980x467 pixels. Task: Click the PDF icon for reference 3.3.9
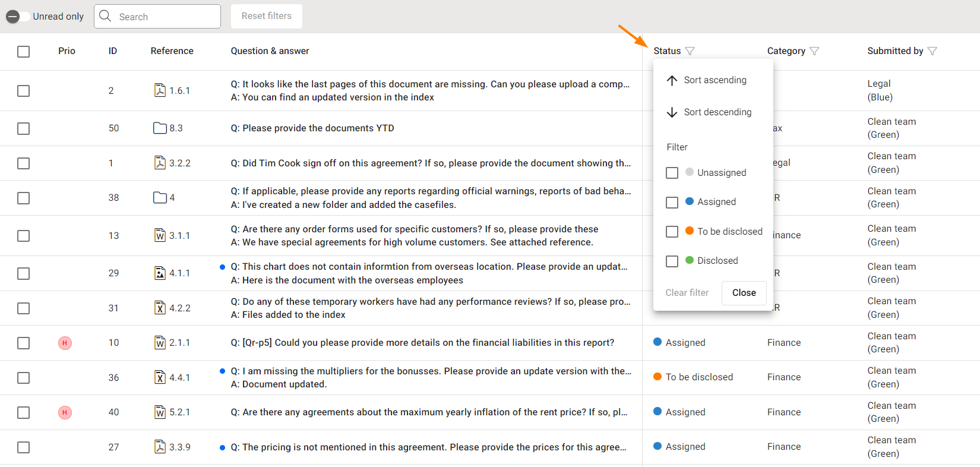(x=160, y=447)
